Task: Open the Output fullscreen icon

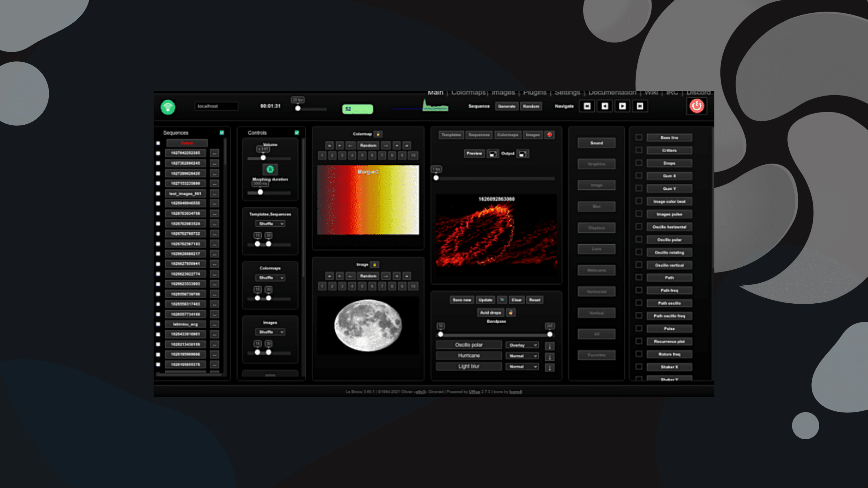Action: pyautogui.click(x=523, y=154)
